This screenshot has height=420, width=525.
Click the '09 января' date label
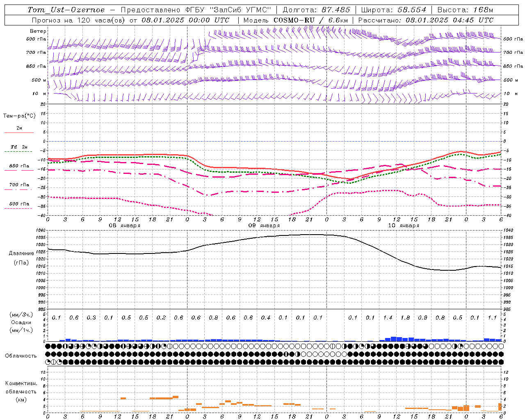(x=264, y=226)
